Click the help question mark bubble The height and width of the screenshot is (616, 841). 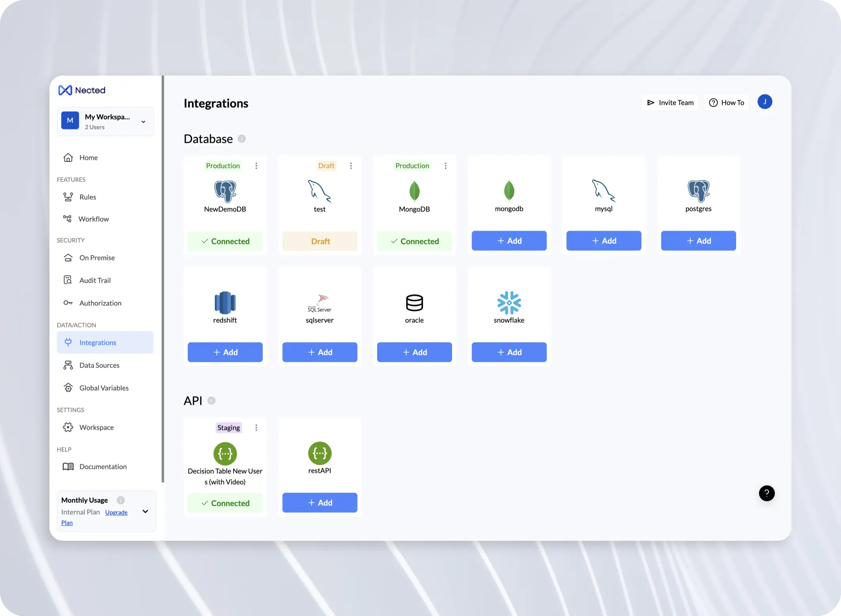[767, 493]
